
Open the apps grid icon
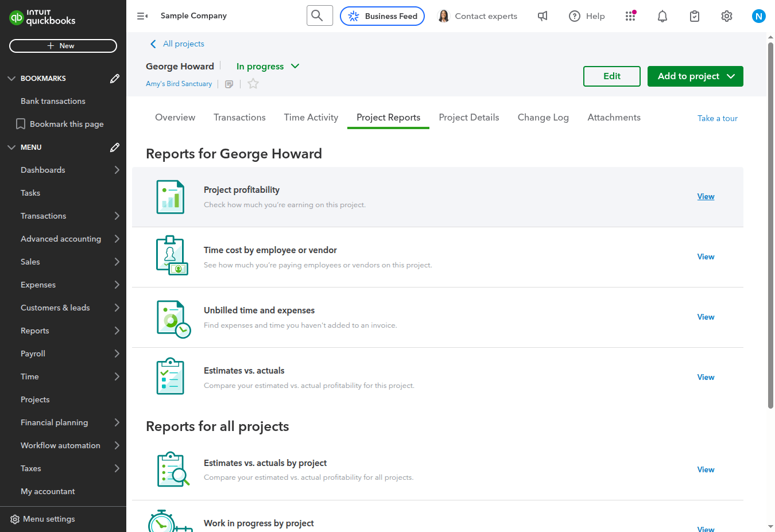pyautogui.click(x=630, y=16)
